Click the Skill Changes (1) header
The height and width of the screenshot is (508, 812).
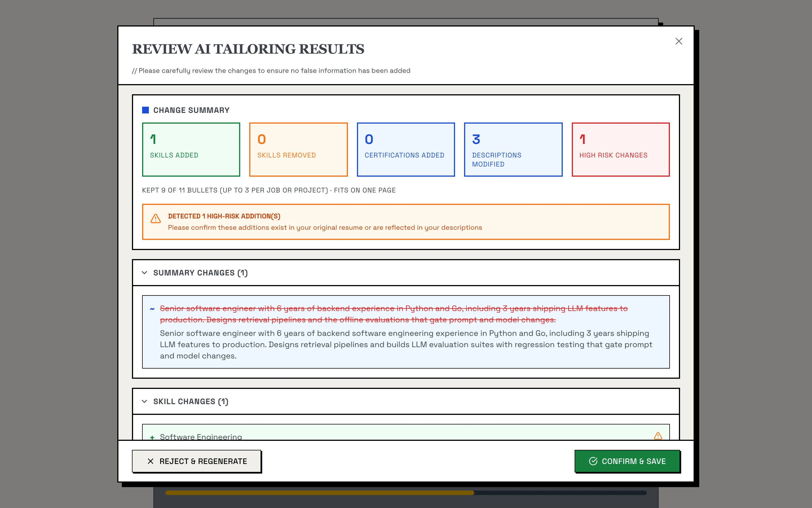click(x=406, y=401)
